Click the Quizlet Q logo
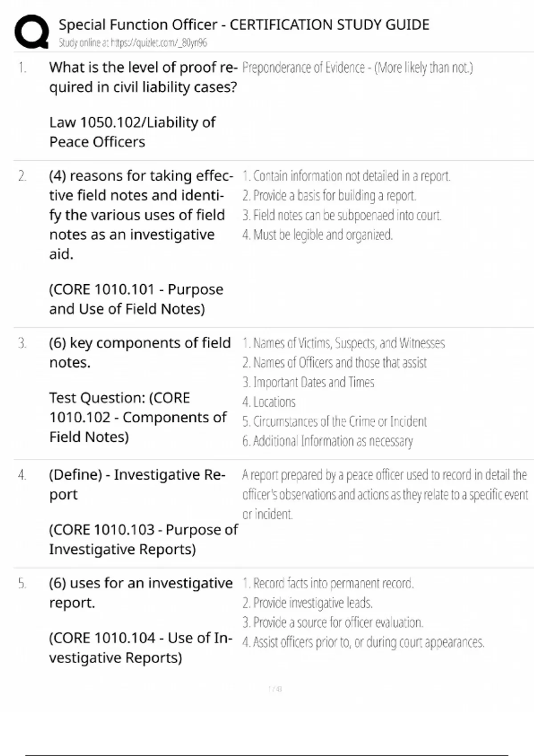 [32, 32]
